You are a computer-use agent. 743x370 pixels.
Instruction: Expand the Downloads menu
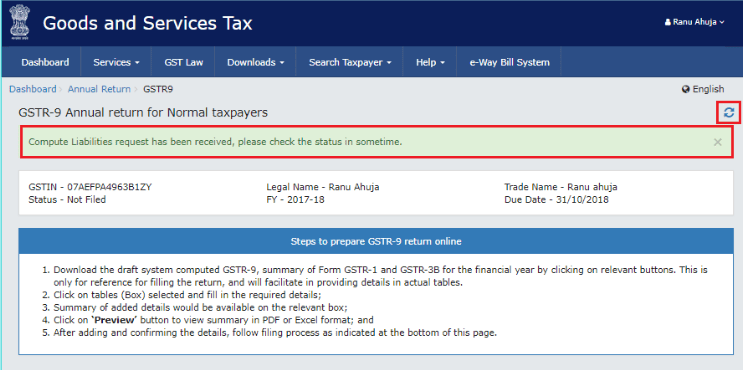[255, 62]
